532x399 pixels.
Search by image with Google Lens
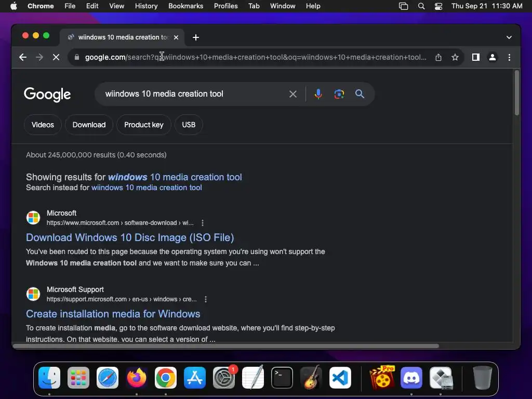pos(339,94)
